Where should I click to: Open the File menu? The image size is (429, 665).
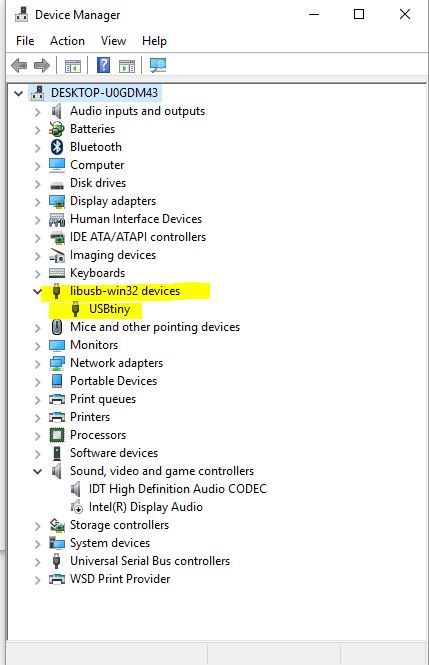coord(25,41)
